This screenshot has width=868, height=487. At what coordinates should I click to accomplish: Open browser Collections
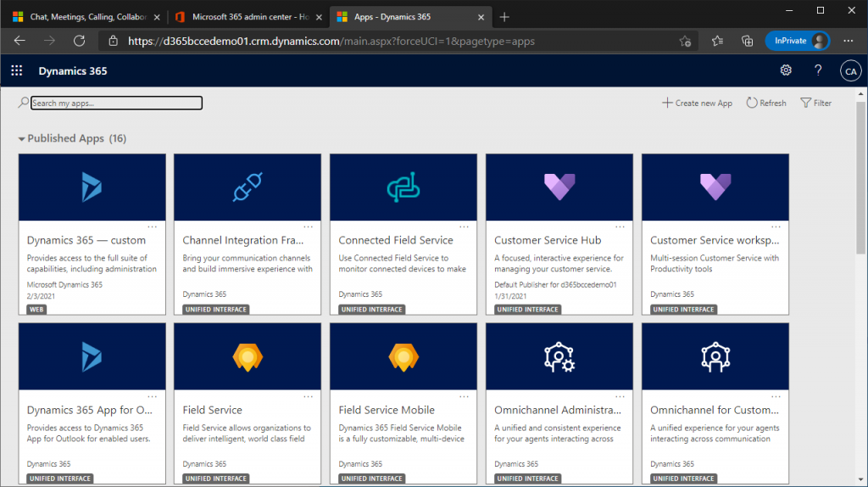coord(748,41)
